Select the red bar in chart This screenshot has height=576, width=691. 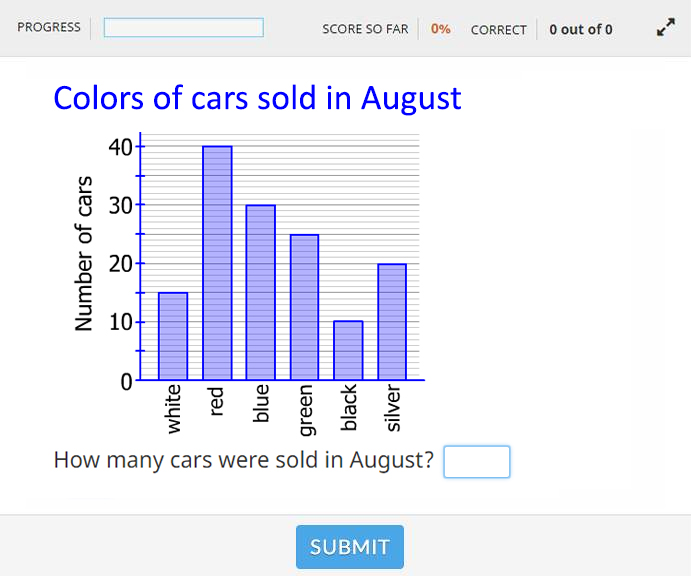[x=217, y=263]
